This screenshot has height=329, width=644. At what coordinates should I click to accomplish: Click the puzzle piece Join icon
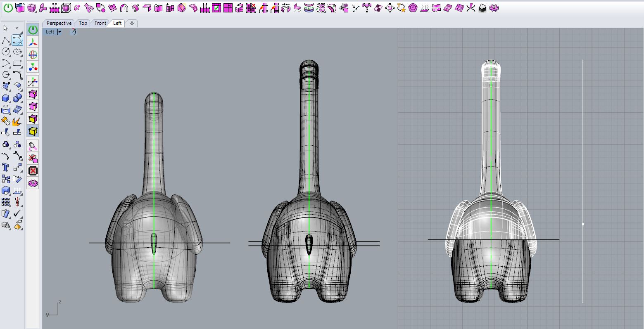[x=6, y=121]
